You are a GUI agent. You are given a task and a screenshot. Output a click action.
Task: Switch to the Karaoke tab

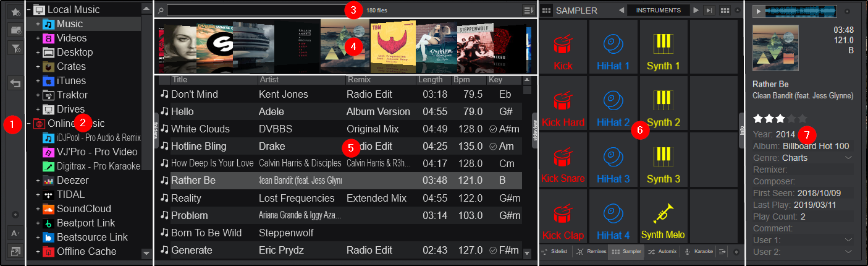tap(699, 252)
